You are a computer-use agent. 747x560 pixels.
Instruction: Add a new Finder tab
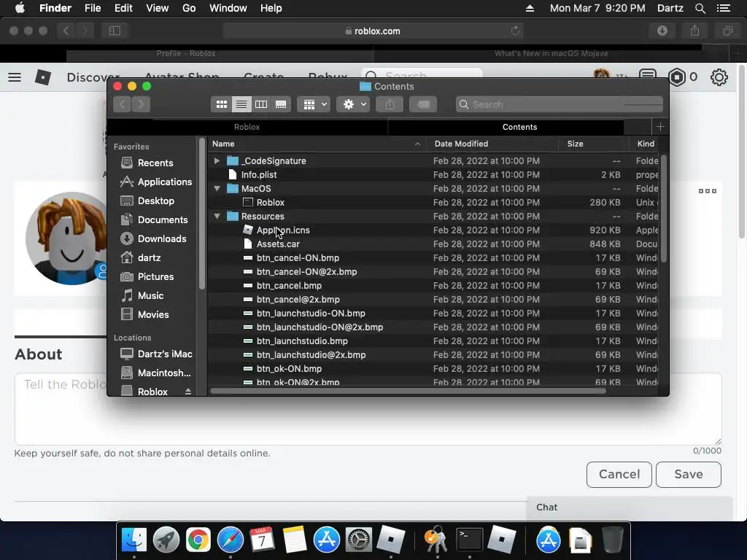point(660,127)
